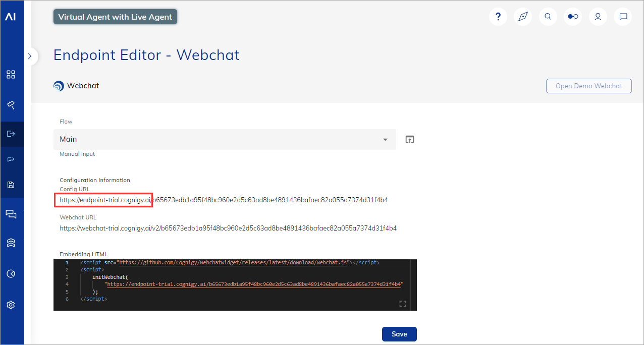
Task: Click the Embedding HTML label
Action: coord(83,254)
